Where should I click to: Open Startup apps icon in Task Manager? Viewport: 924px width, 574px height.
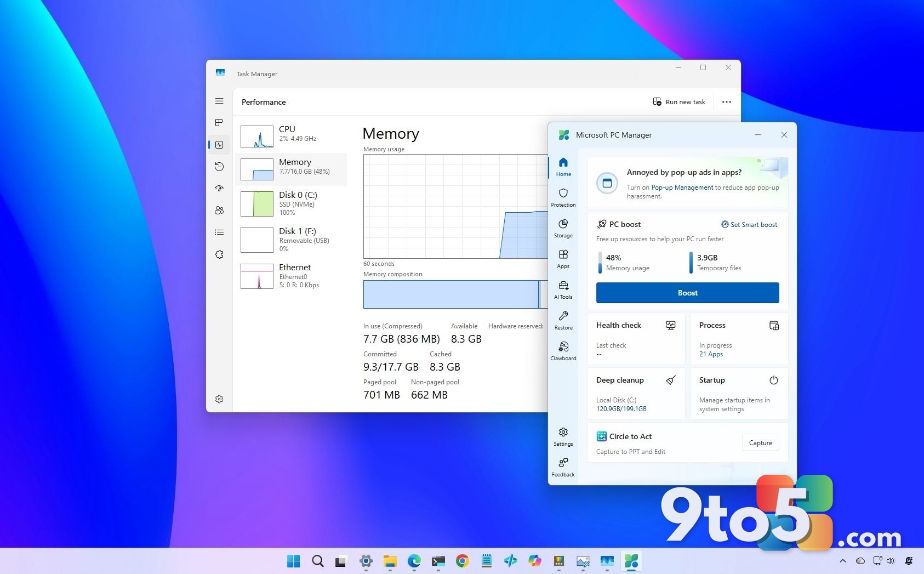point(219,188)
